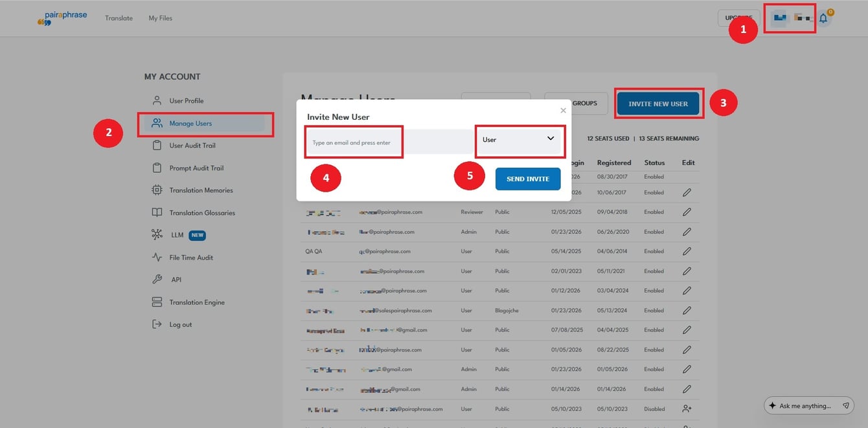This screenshot has height=428, width=868.
Task: Click the API wrench icon
Action: coord(157,280)
